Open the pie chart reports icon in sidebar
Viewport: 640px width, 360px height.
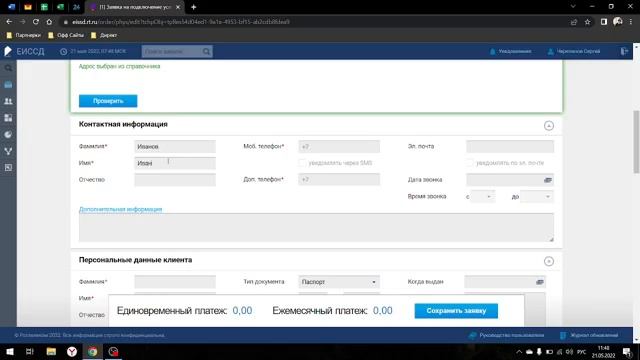click(8, 135)
